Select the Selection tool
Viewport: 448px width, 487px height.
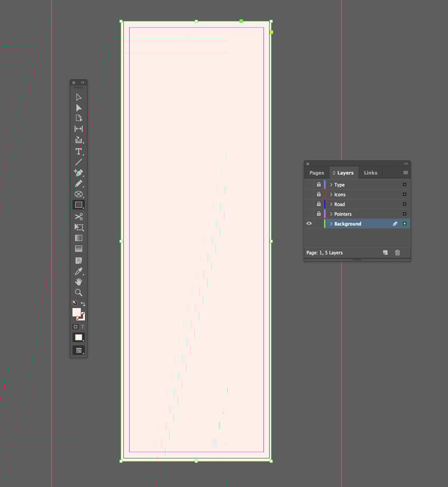78,98
